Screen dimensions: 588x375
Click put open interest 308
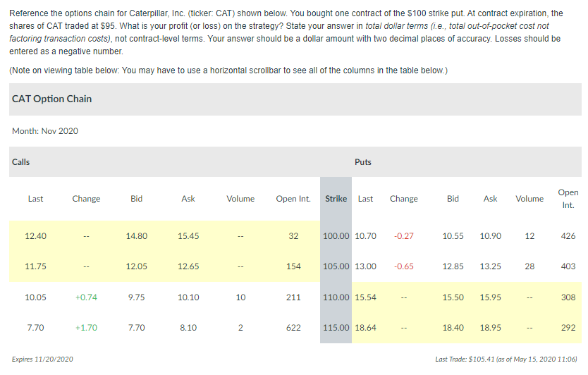click(568, 297)
